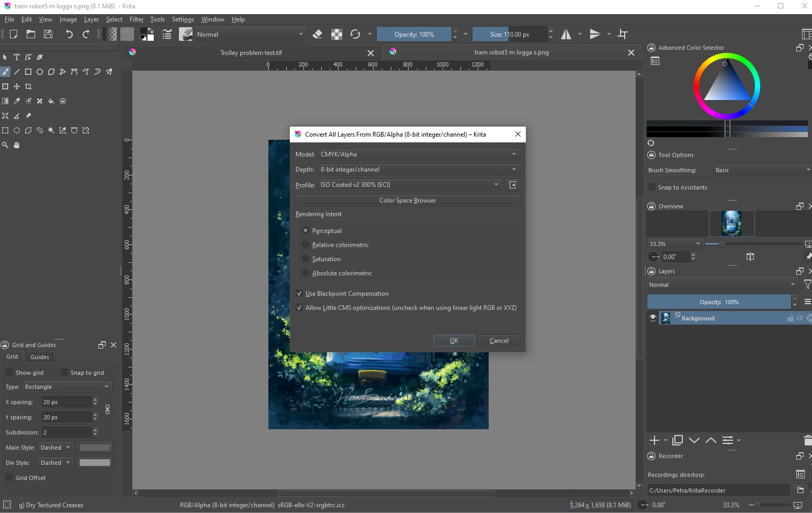812x513 pixels.
Task: Pick the Fill bucket tool
Action: coord(51,101)
